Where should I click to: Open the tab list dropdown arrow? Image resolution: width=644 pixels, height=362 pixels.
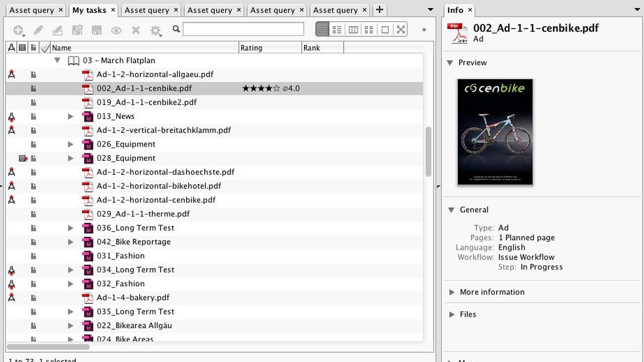[x=430, y=9]
